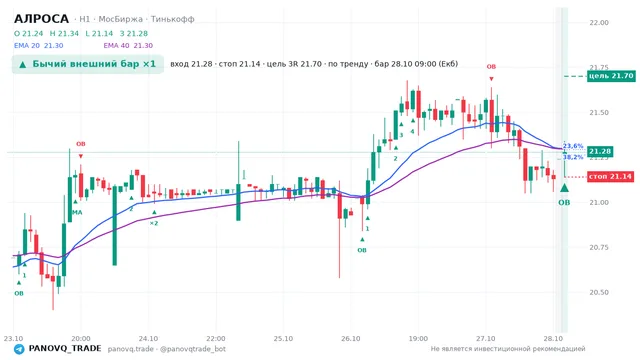Click the green 21.28 entry price tag

(x=600, y=151)
